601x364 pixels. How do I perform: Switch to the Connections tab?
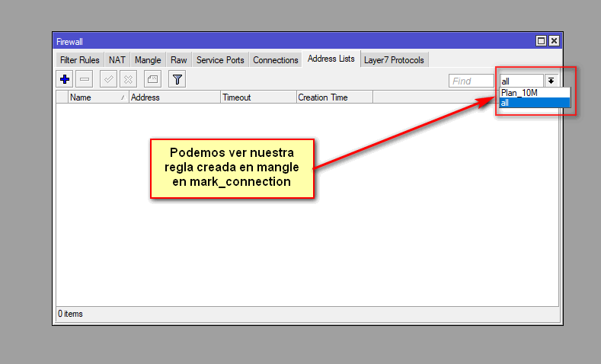pos(276,60)
